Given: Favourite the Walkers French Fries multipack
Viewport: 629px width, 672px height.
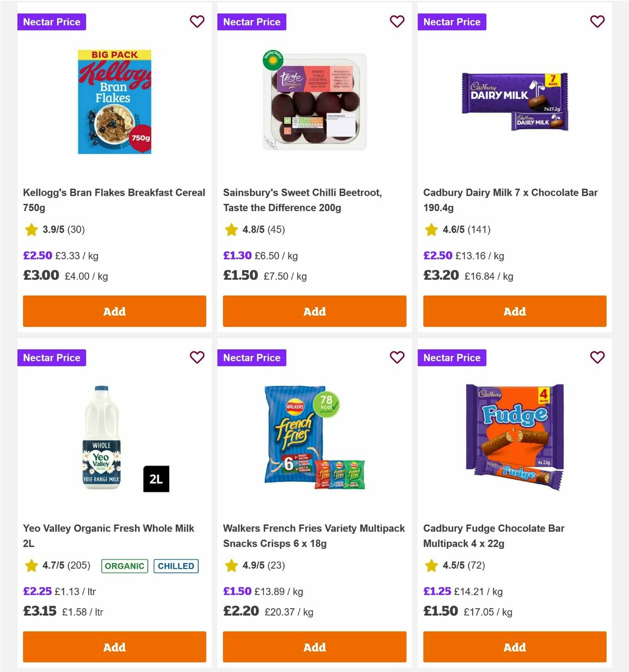Looking at the screenshot, I should pos(397,357).
